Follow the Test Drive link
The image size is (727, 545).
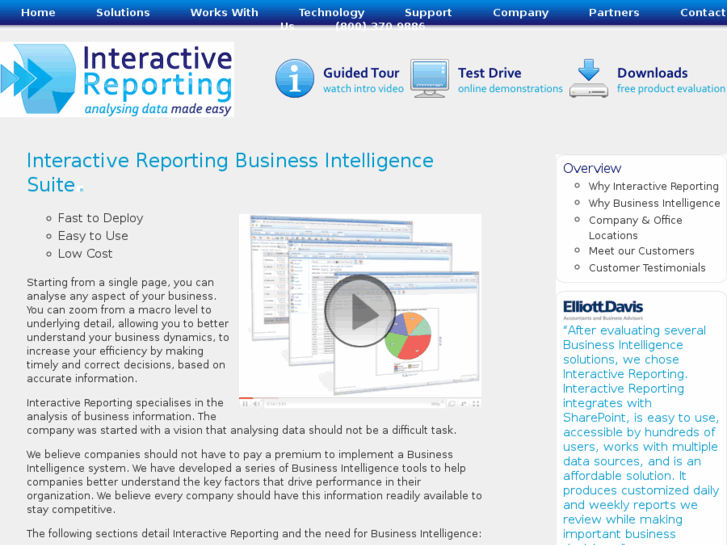490,73
